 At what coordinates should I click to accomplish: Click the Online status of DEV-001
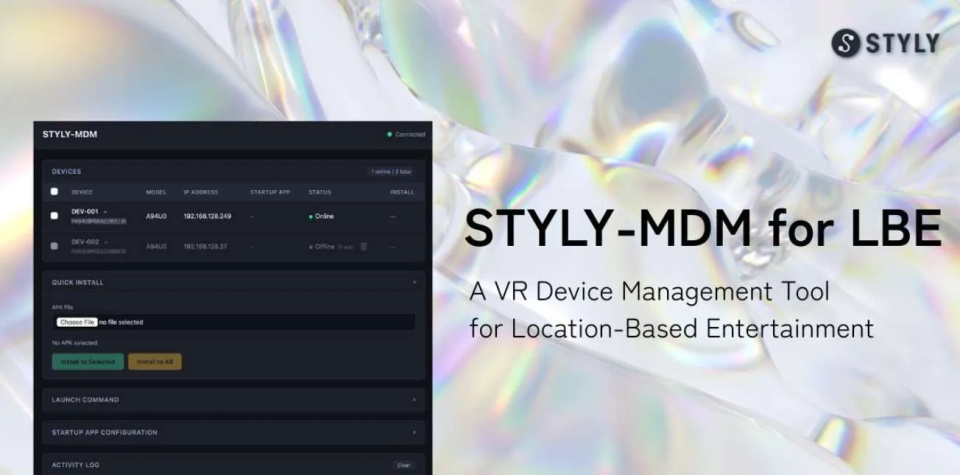321,216
